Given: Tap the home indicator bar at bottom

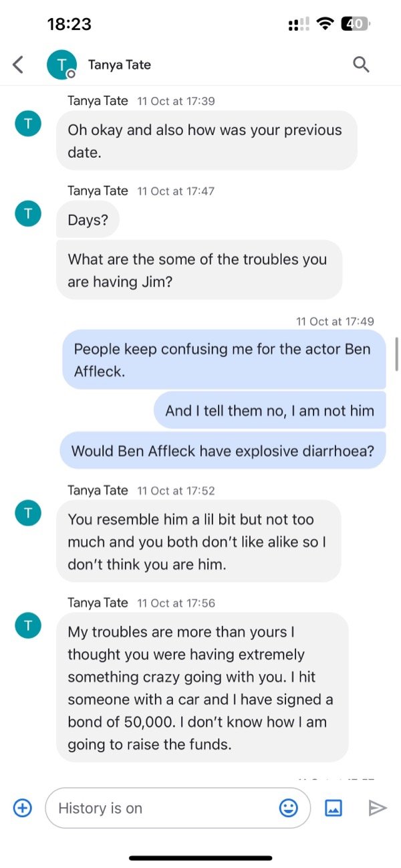Looking at the screenshot, I should click(200, 859).
